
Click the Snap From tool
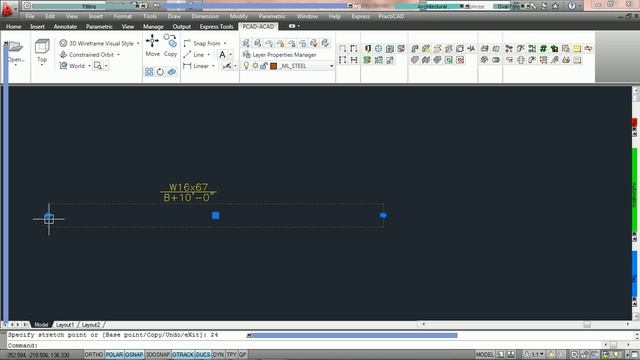click(202, 43)
